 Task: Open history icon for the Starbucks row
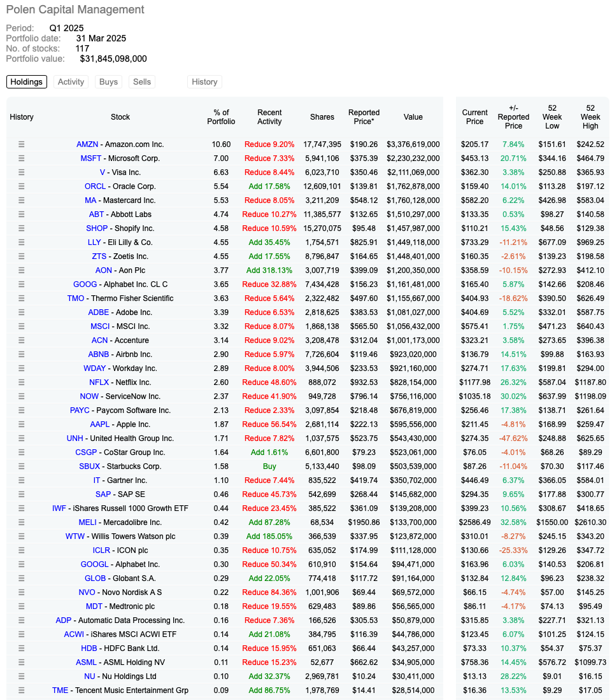coord(22,466)
